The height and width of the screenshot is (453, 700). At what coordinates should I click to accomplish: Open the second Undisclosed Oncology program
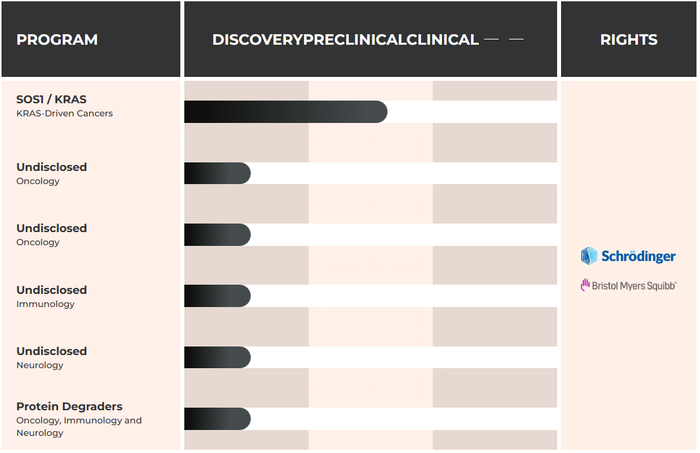click(51, 228)
